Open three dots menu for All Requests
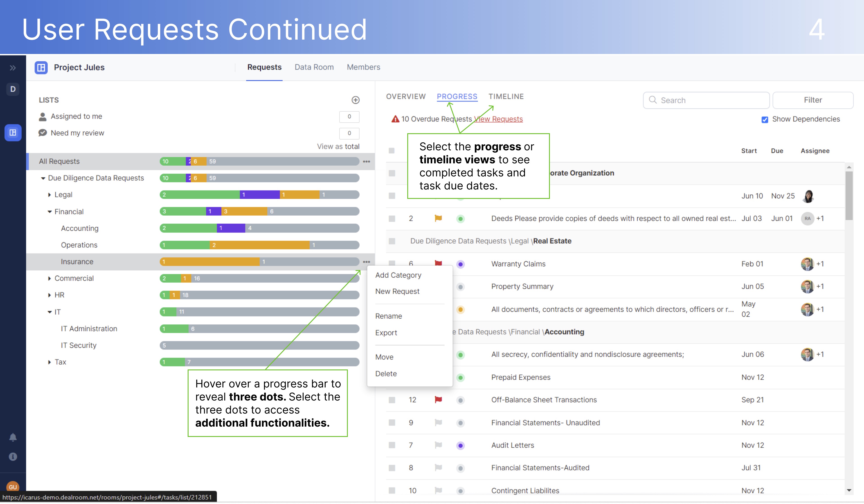The image size is (864, 504). pos(366,162)
